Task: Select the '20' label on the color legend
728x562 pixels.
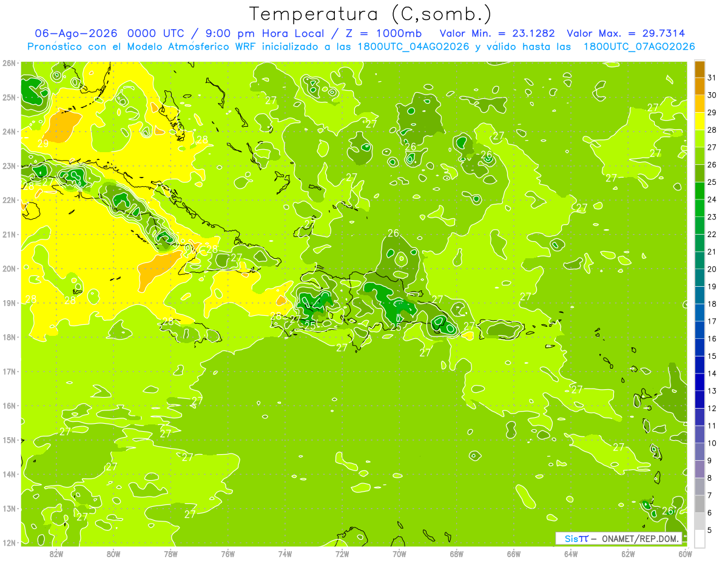Action: 712,269
